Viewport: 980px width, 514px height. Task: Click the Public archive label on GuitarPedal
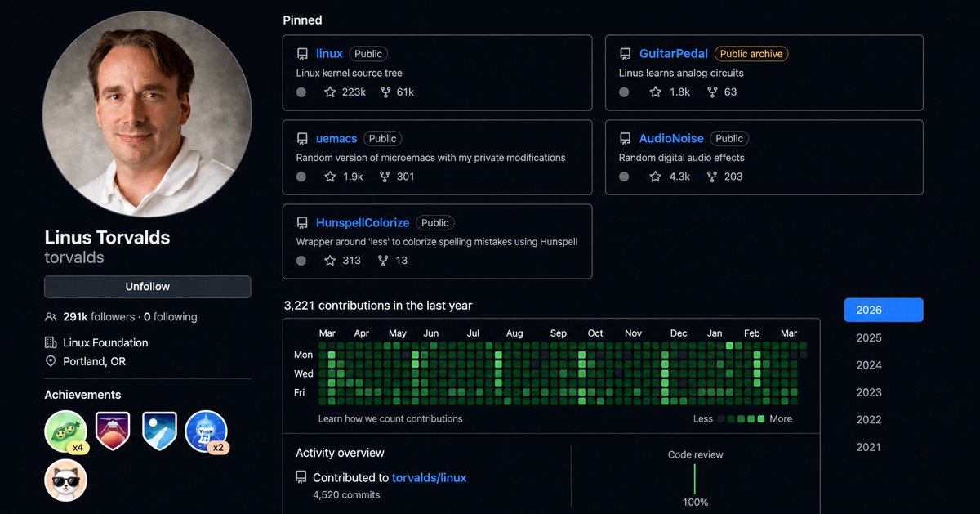coord(751,54)
